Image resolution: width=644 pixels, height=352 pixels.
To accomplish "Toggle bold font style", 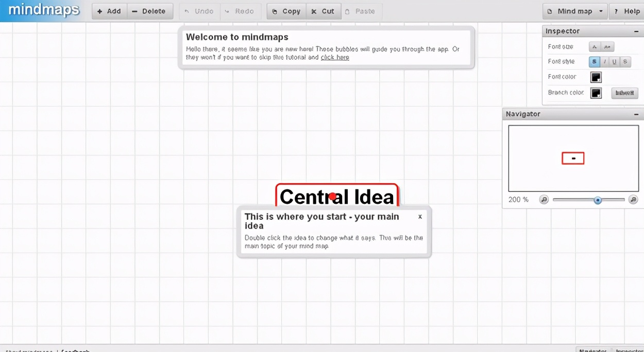I will click(x=595, y=62).
